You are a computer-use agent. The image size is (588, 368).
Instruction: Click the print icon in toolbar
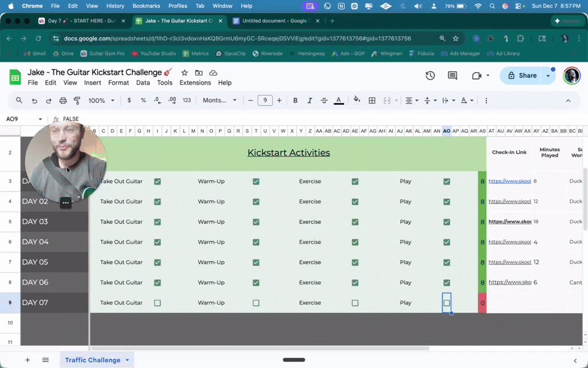[63, 100]
